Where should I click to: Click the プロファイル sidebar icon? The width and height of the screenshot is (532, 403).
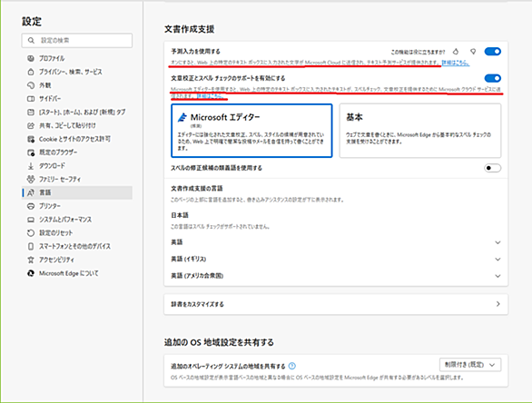pos(31,58)
